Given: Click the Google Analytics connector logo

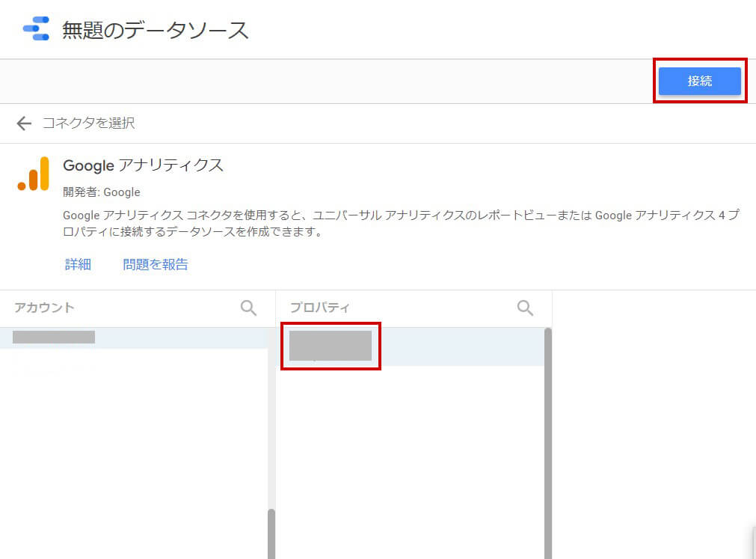Looking at the screenshot, I should 33,174.
